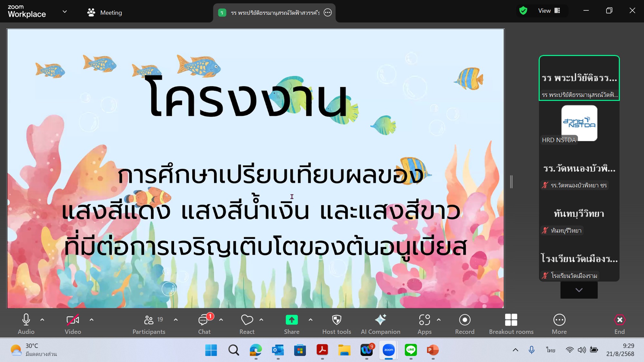This screenshot has height=362, width=644.
Task: Click the green Share screen icon
Action: [x=291, y=320]
